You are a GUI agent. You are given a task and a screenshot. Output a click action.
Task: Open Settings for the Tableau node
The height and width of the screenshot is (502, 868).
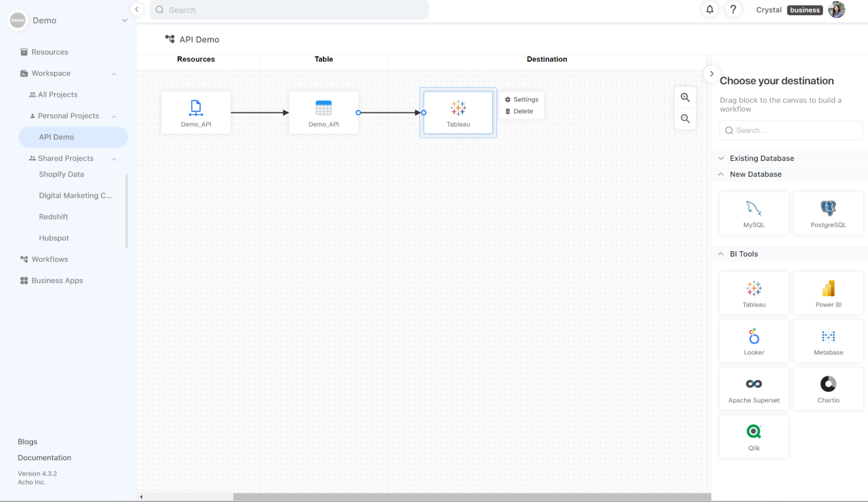click(x=521, y=99)
